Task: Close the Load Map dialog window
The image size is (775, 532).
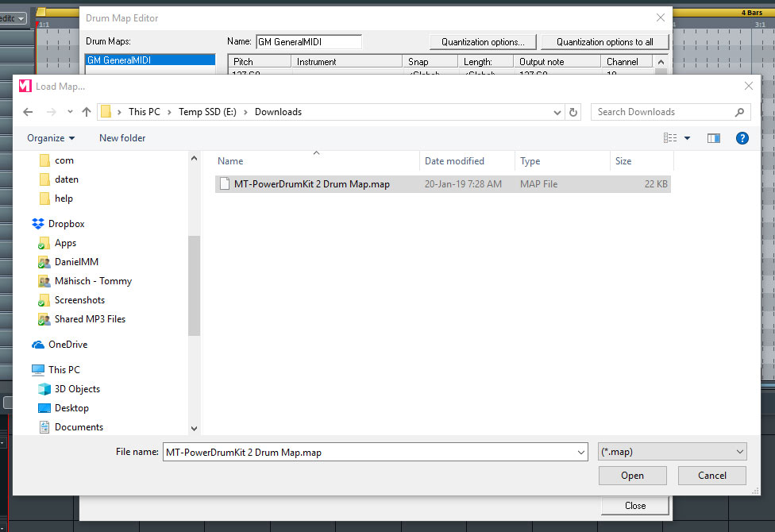Action: tap(748, 86)
